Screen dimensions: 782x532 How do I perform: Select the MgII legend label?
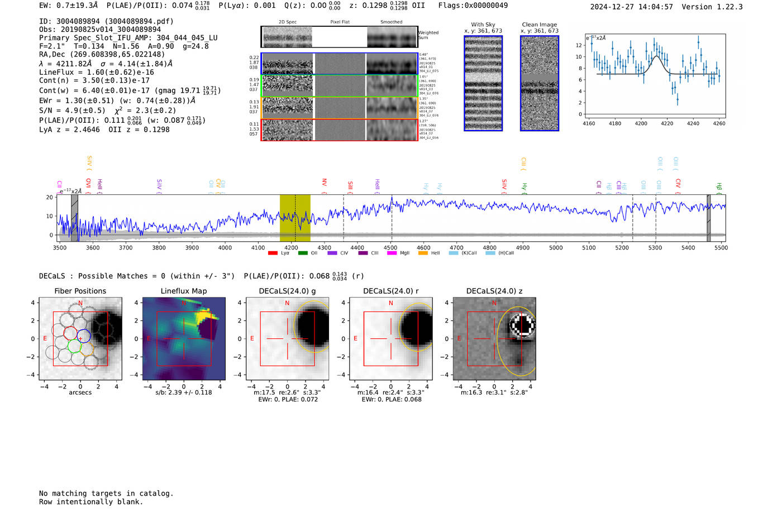[404, 253]
